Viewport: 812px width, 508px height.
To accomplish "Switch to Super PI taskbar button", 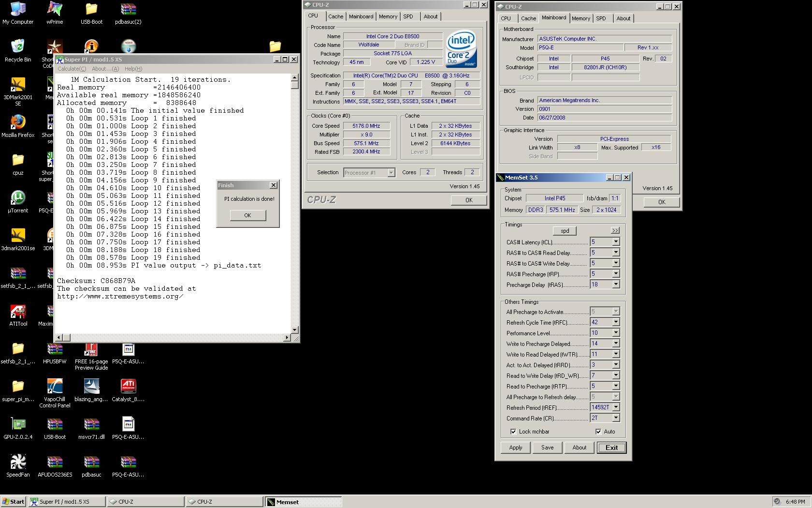I will point(67,502).
